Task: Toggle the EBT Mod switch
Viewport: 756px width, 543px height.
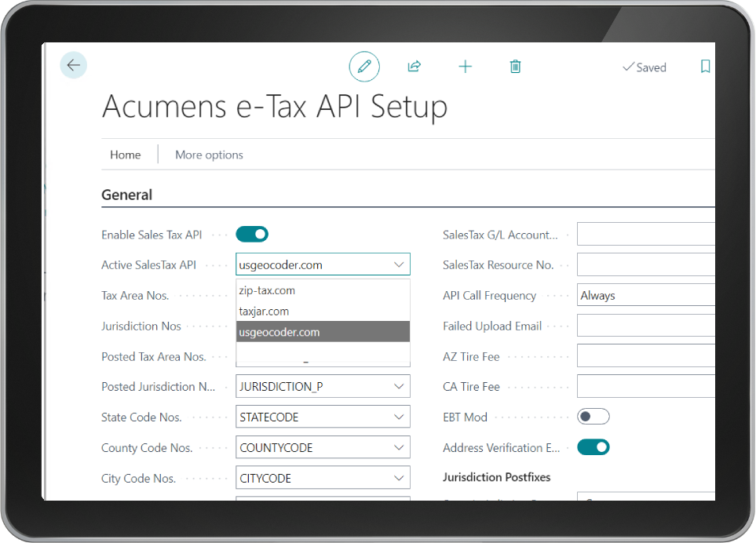Action: [593, 417]
